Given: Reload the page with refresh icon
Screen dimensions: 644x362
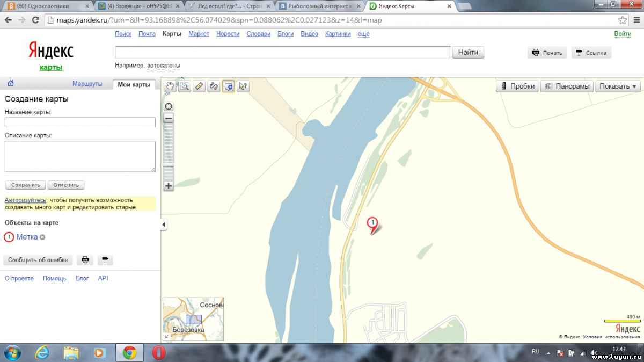Looking at the screenshot, I should (35, 20).
